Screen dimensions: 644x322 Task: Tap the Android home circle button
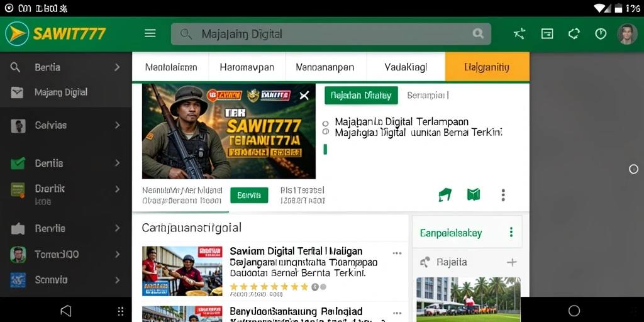pyautogui.click(x=574, y=311)
